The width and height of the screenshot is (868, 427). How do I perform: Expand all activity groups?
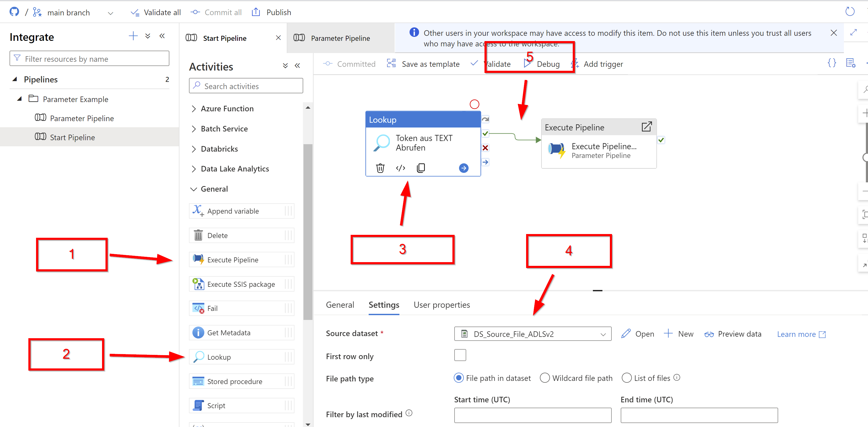click(x=285, y=66)
